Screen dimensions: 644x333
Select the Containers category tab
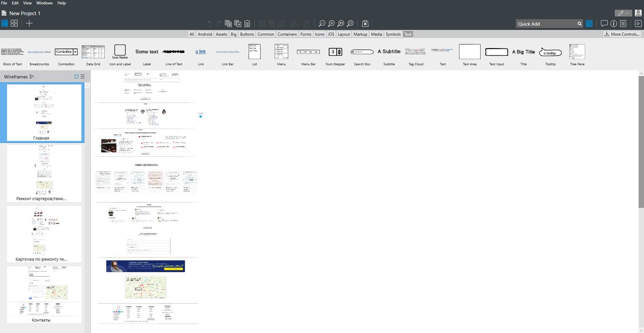[x=287, y=34]
